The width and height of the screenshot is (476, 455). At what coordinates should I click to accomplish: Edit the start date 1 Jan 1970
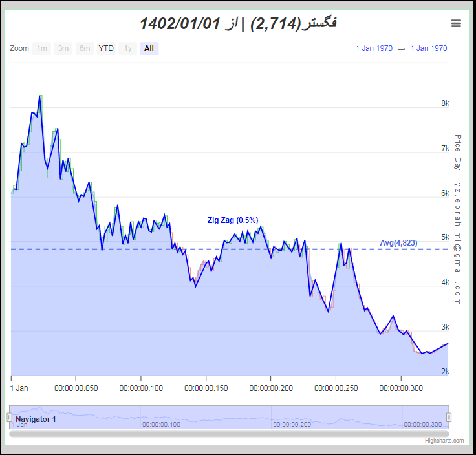click(x=374, y=48)
